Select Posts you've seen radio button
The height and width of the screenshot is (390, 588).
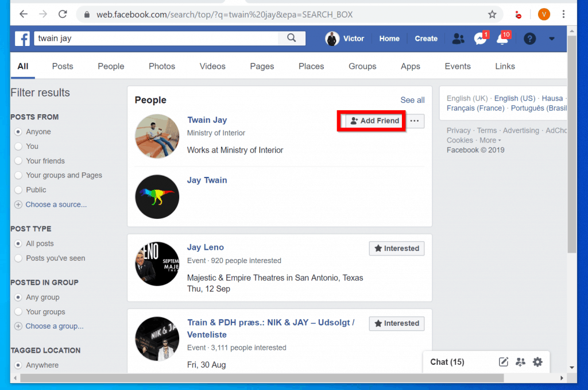(x=18, y=258)
